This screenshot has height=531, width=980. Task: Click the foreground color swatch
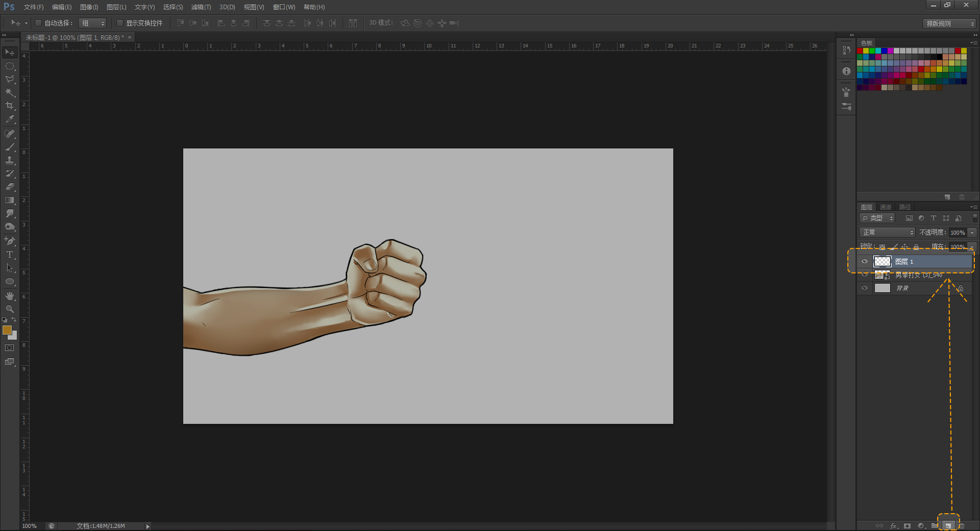7,331
